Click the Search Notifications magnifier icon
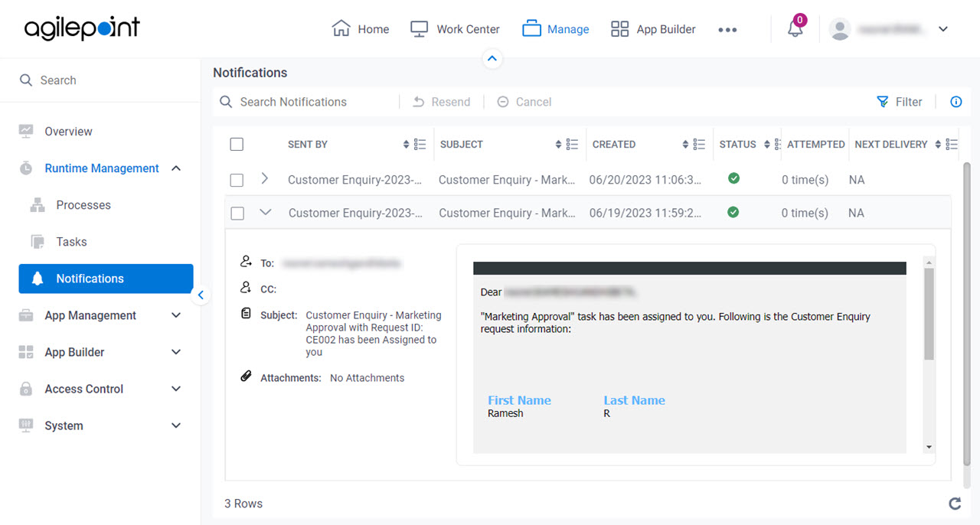The image size is (980, 525). [226, 102]
